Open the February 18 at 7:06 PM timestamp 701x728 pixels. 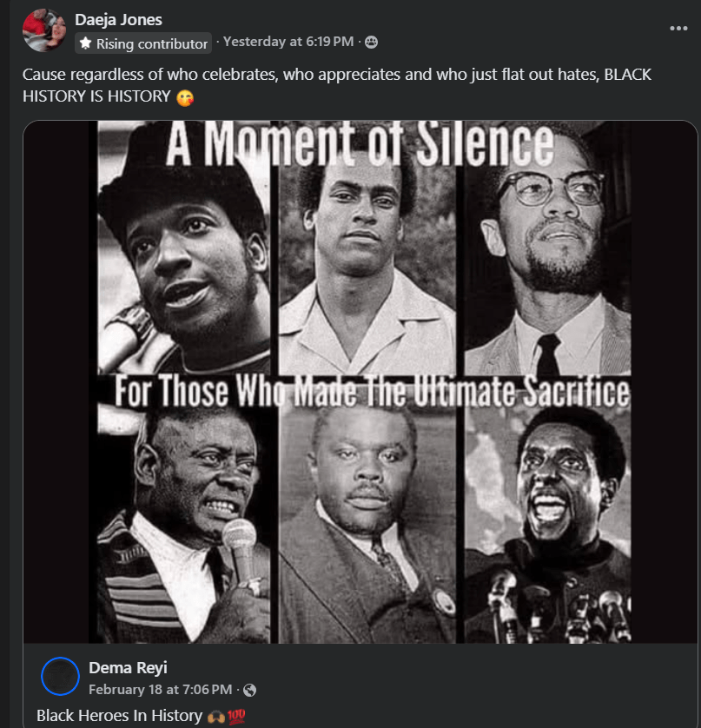(x=161, y=690)
